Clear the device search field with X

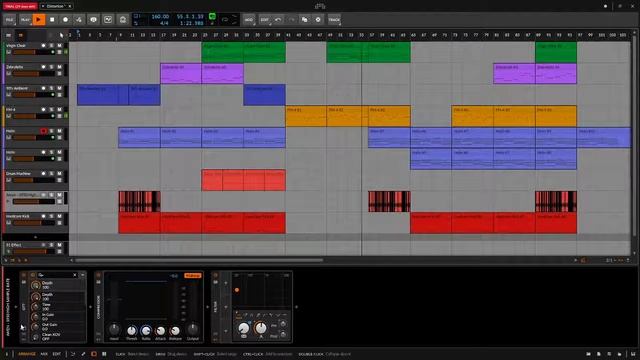click(75, 275)
